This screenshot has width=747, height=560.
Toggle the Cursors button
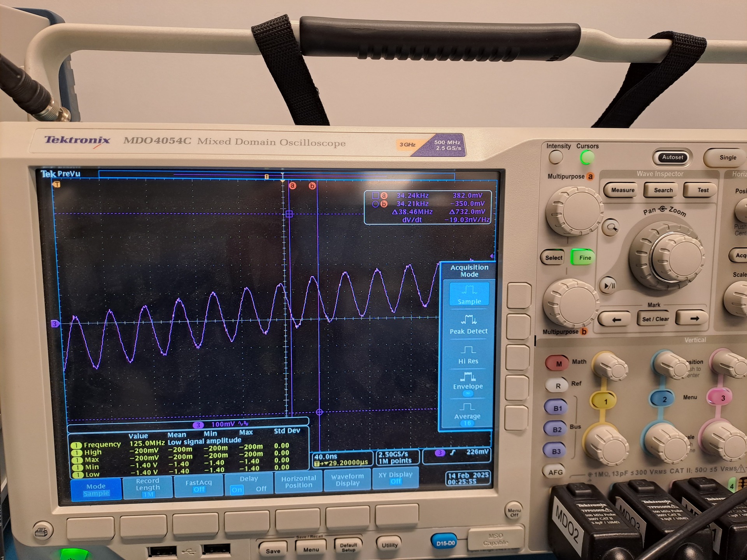pyautogui.click(x=587, y=157)
